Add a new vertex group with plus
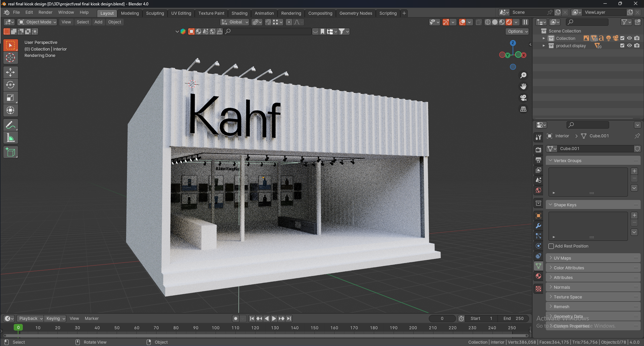Image resolution: width=644 pixels, height=346 pixels. point(634,171)
